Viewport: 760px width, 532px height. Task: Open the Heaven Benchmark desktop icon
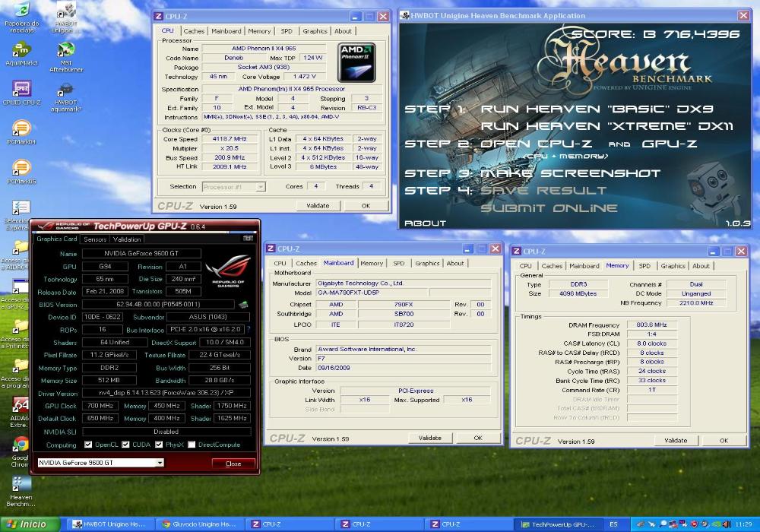click(x=21, y=491)
